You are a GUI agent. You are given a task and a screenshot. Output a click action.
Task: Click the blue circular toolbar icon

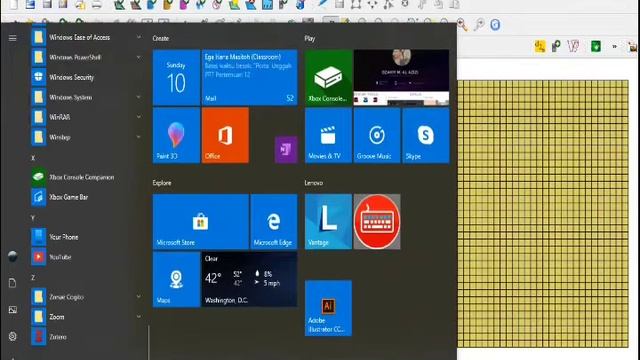[495, 25]
